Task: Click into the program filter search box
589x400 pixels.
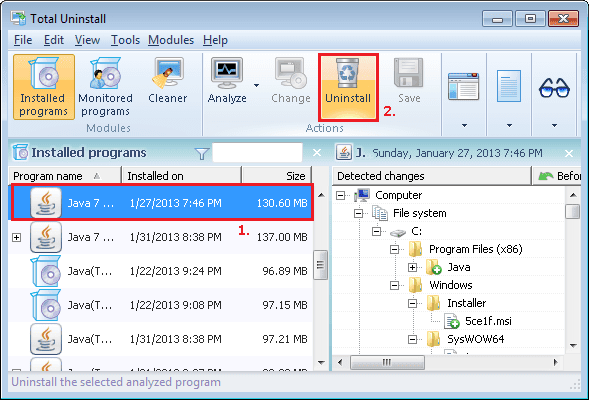Action: (257, 152)
